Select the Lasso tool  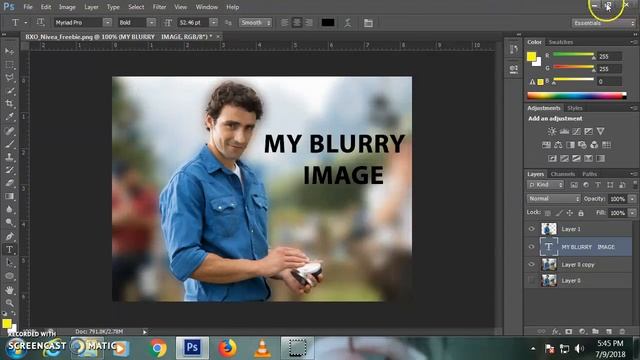coord(9,78)
